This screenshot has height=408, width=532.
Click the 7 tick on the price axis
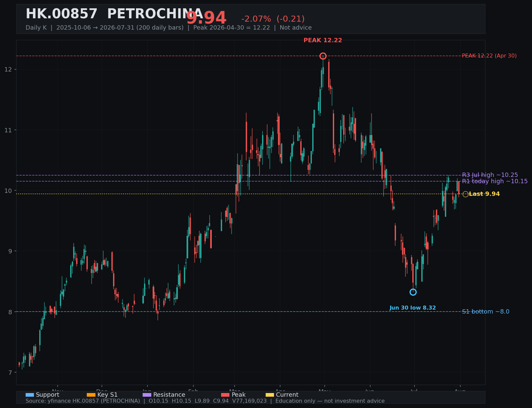pos(10,372)
